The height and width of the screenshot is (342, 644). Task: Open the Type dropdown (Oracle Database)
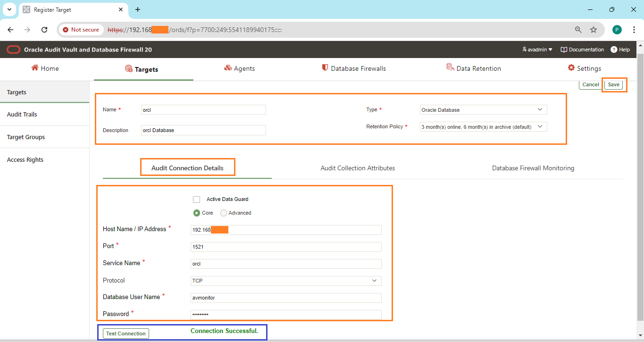(483, 110)
